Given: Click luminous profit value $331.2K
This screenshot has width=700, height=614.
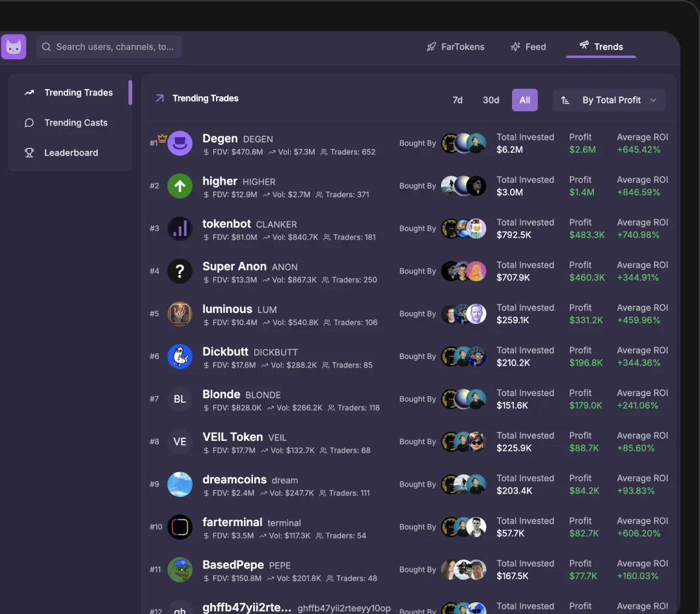Looking at the screenshot, I should [586, 320].
